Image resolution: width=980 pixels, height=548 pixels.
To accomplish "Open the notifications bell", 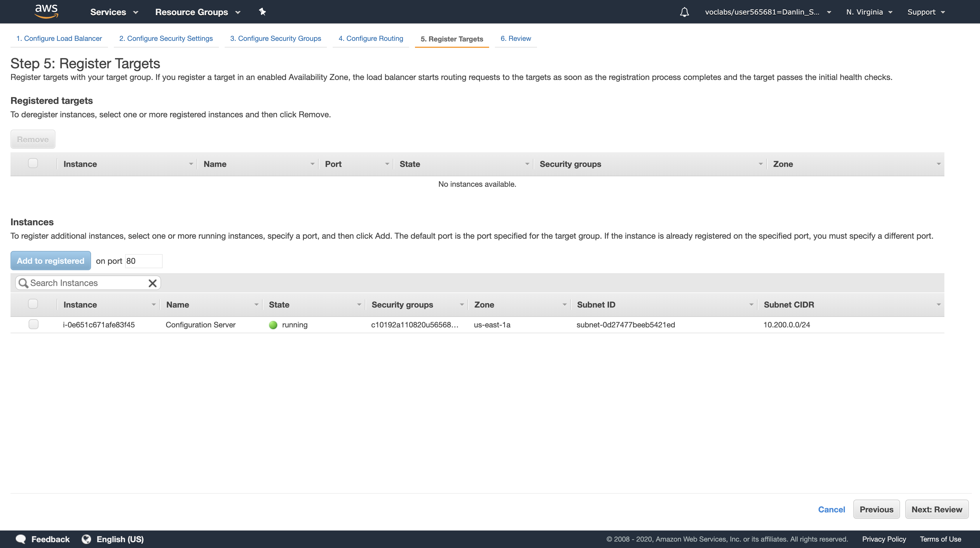I will [x=684, y=12].
